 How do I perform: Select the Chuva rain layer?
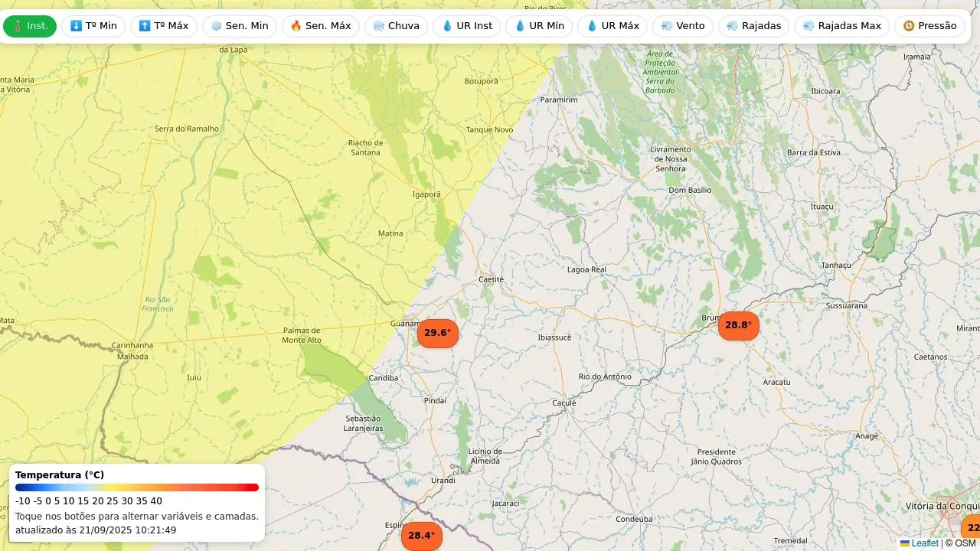[x=396, y=26]
